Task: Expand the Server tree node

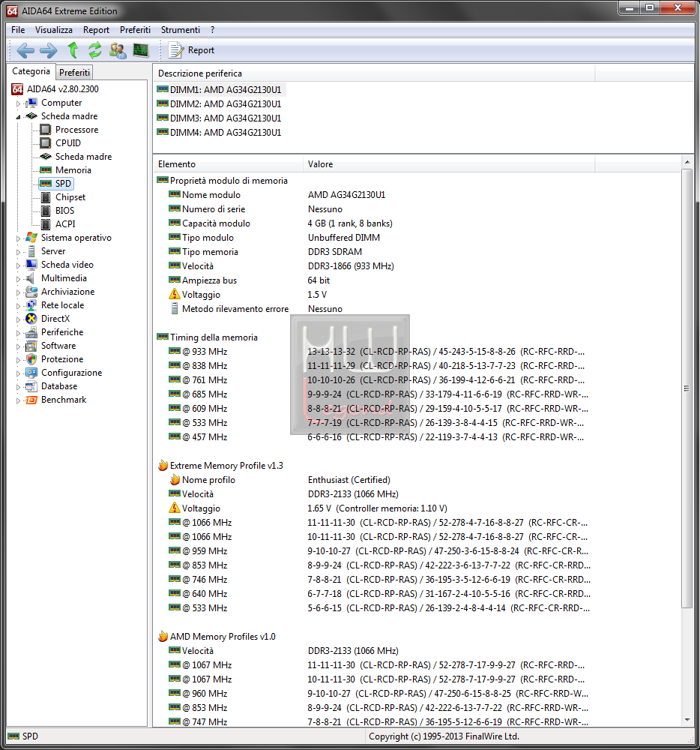Action: pos(18,251)
